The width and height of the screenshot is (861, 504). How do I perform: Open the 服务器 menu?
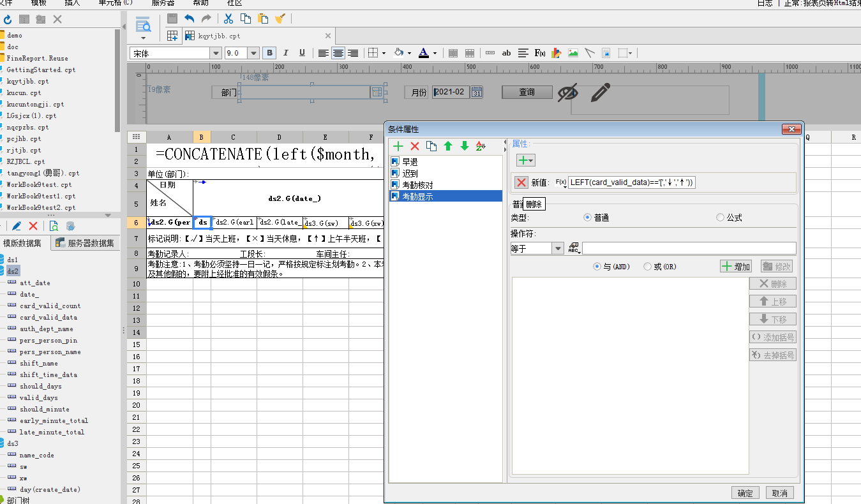pos(163,3)
